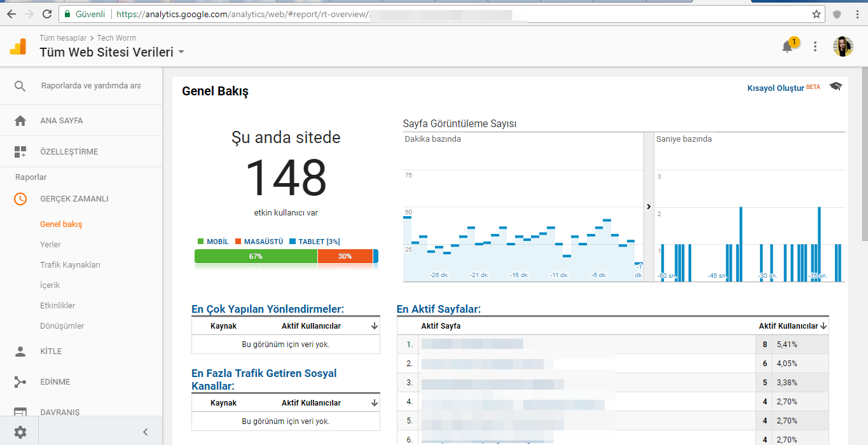868x445 pixels.
Task: Click the browser reload icon
Action: click(x=47, y=13)
